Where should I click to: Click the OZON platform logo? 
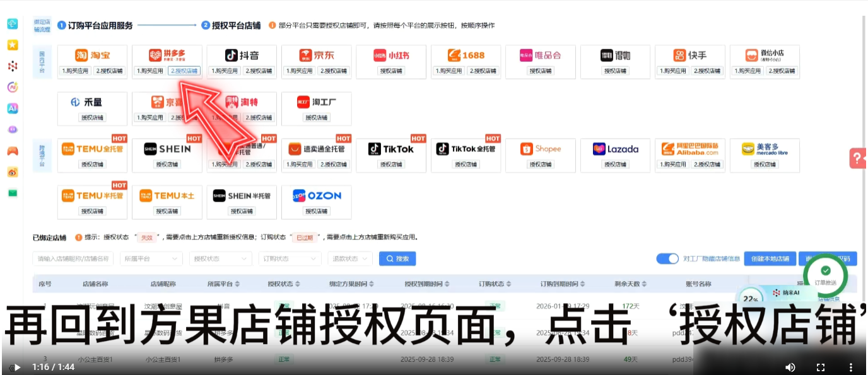pos(317,196)
